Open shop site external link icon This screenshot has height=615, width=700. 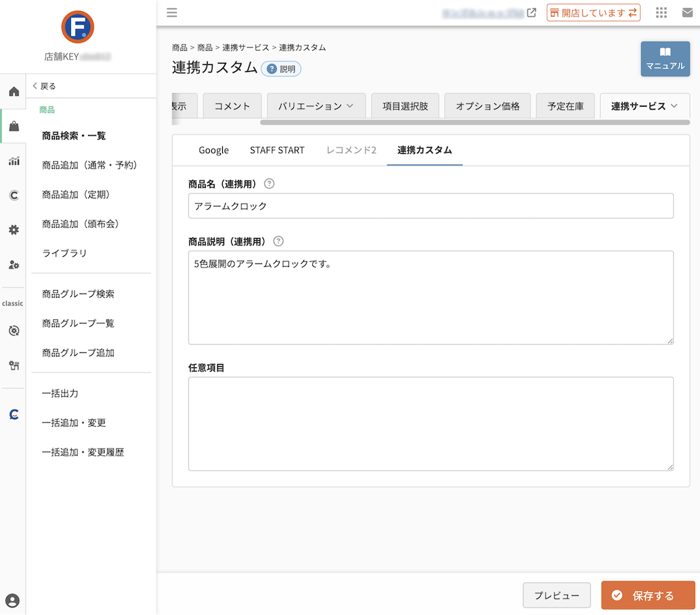tap(531, 12)
